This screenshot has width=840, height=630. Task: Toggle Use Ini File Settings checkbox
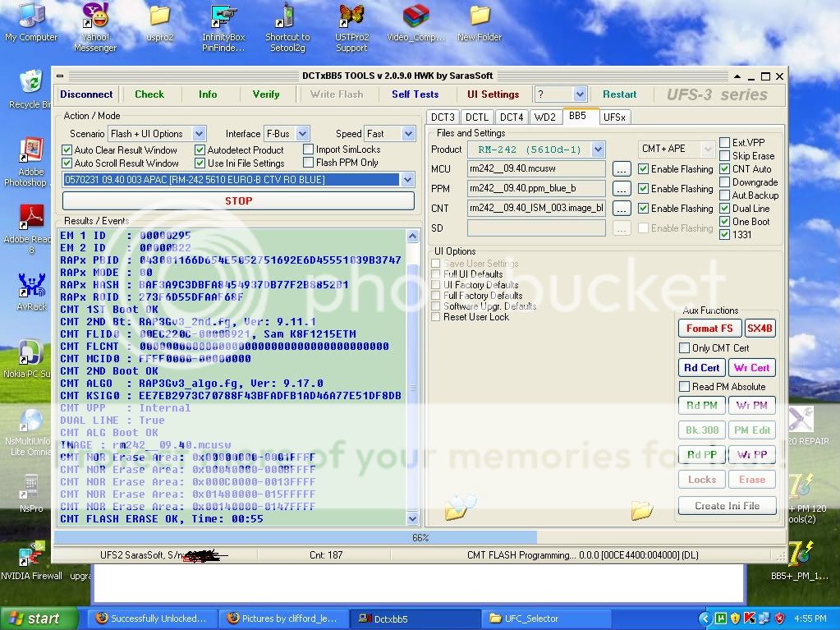point(200,163)
